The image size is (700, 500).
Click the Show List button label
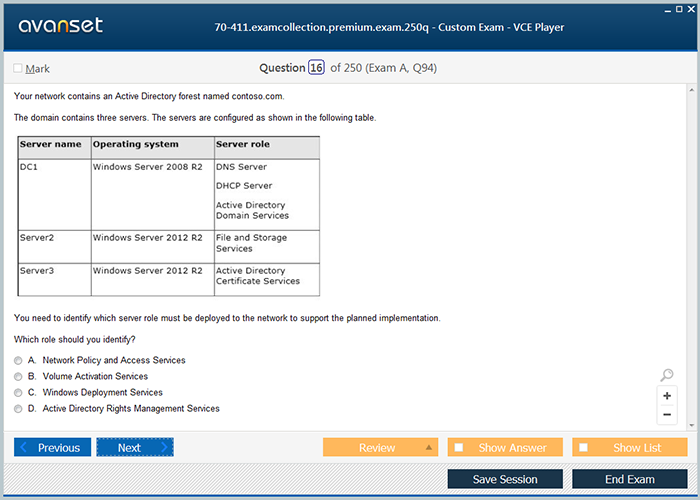(x=637, y=448)
